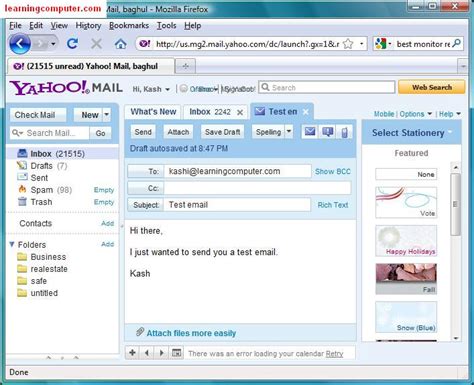Viewport: 474px width, 385px height.
Task: Close the Test email compose tab
Action: pos(306,112)
